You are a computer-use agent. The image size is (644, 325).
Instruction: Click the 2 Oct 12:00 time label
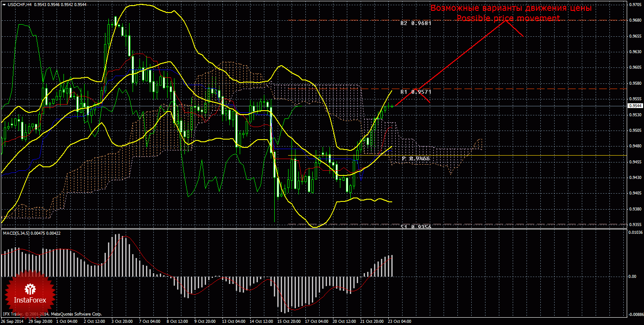[94, 322]
